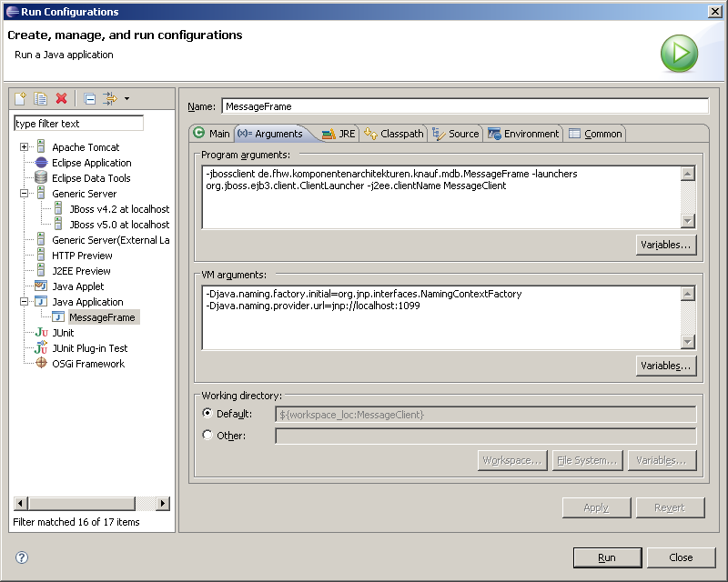Switch to the Environment tab
This screenshot has height=582, width=728.
523,134
